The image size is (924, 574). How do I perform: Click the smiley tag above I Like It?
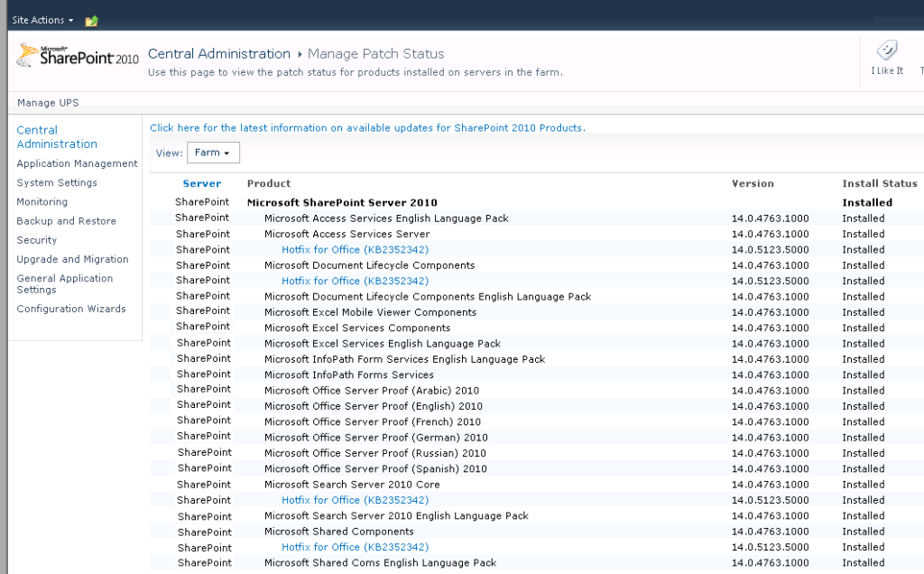tap(886, 51)
